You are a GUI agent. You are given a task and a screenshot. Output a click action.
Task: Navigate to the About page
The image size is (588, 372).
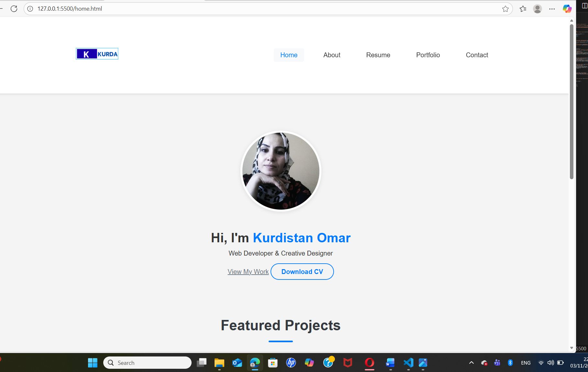click(332, 55)
